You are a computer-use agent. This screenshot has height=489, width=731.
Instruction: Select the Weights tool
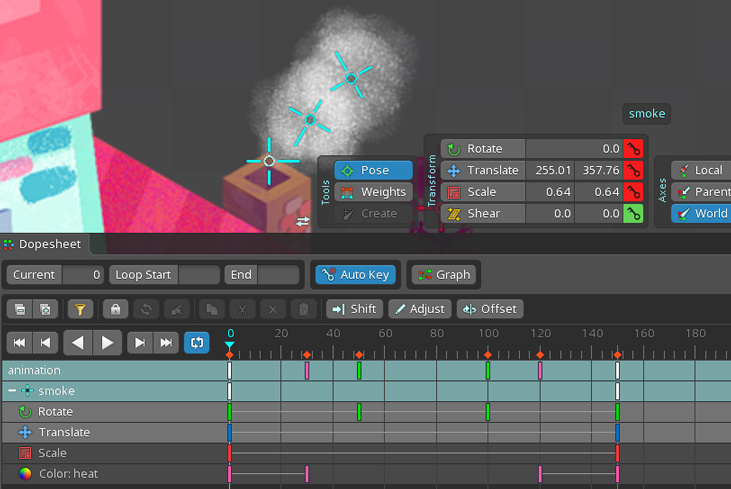373,192
